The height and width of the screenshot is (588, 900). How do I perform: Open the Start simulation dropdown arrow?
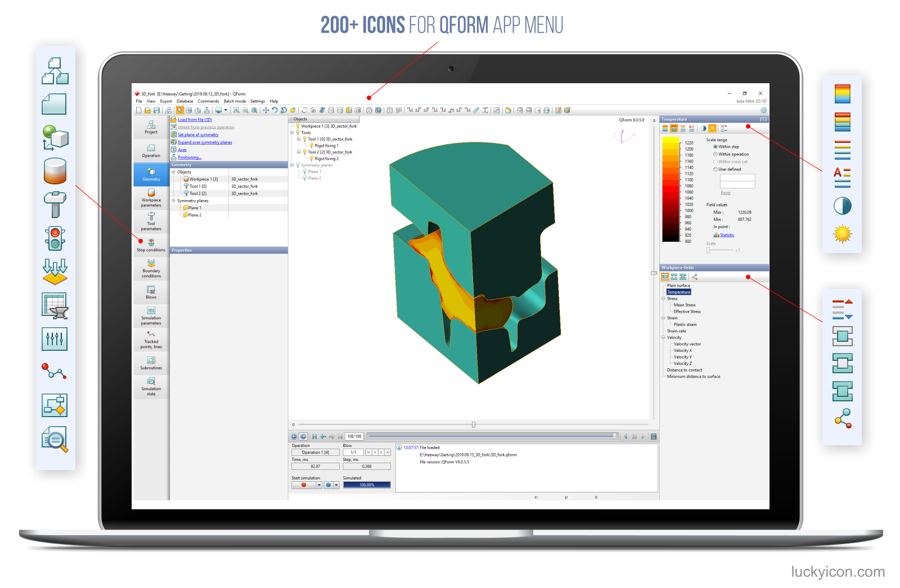click(319, 485)
